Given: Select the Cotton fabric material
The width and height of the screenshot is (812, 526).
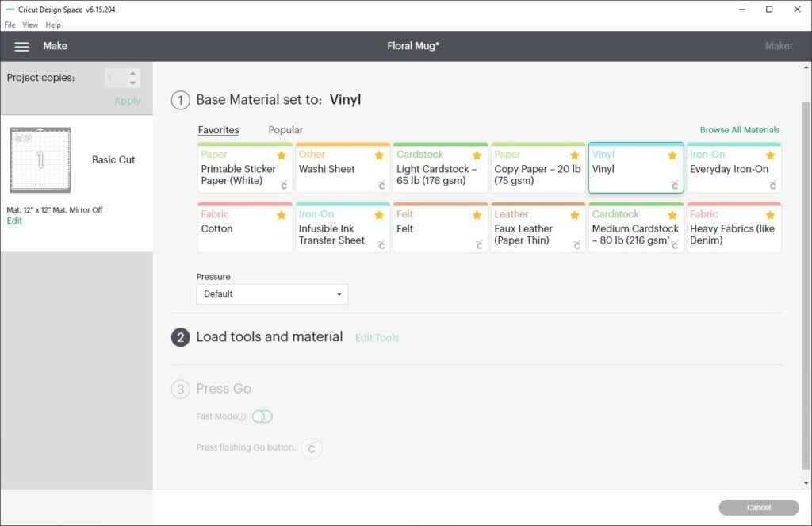Looking at the screenshot, I should 245,228.
